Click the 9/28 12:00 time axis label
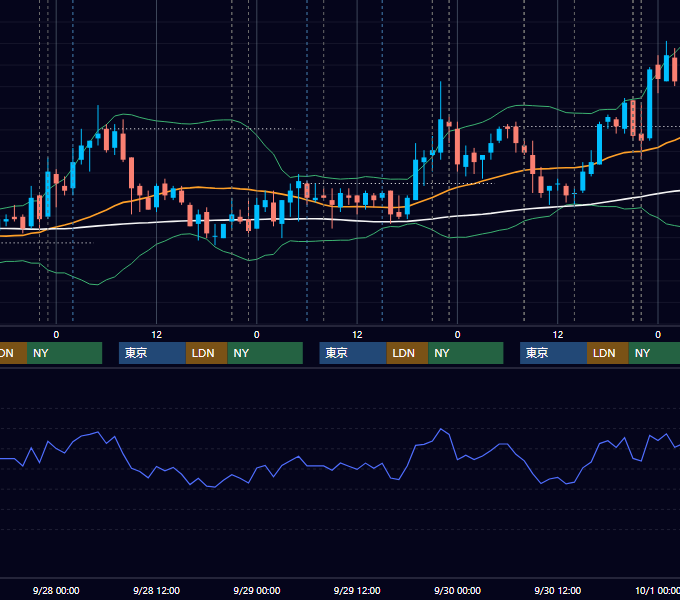This screenshot has width=680, height=600. pyautogui.click(x=156, y=590)
